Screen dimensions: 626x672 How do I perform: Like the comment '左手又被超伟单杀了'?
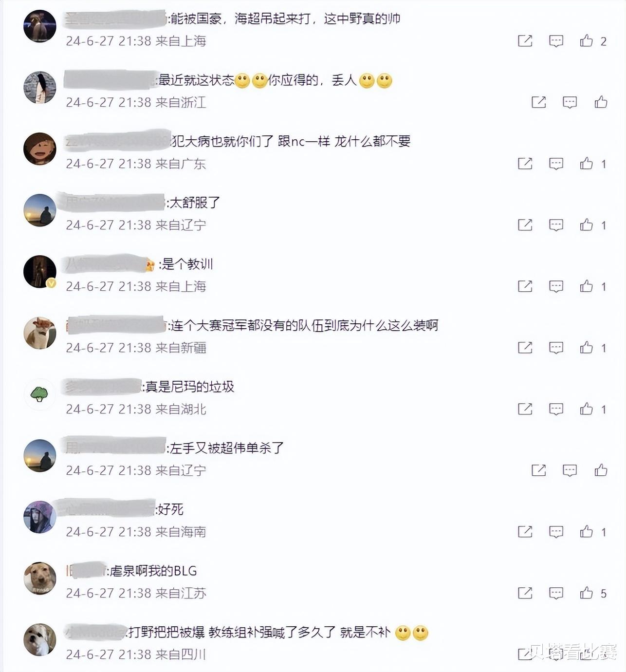tap(601, 470)
